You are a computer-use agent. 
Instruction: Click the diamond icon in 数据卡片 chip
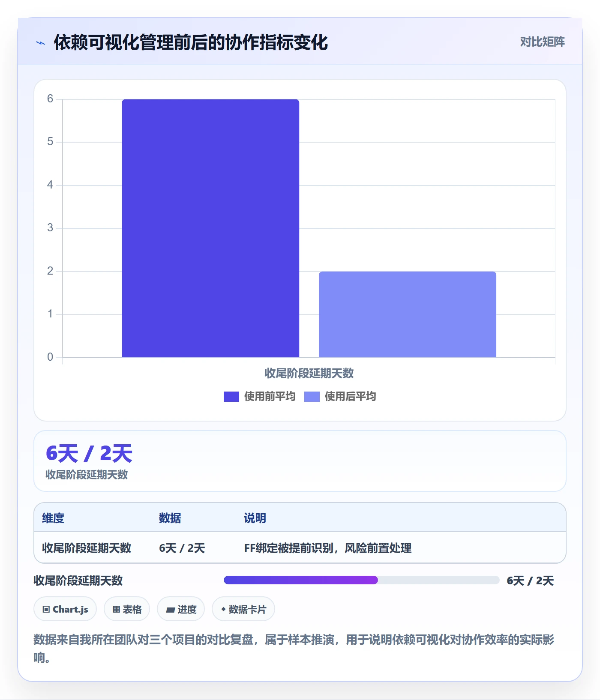223,609
